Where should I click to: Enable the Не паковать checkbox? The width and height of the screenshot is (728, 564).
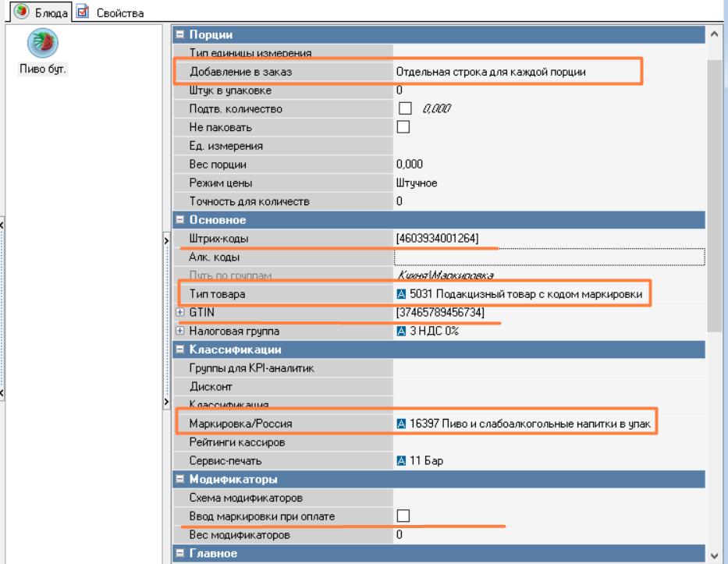[x=405, y=127]
